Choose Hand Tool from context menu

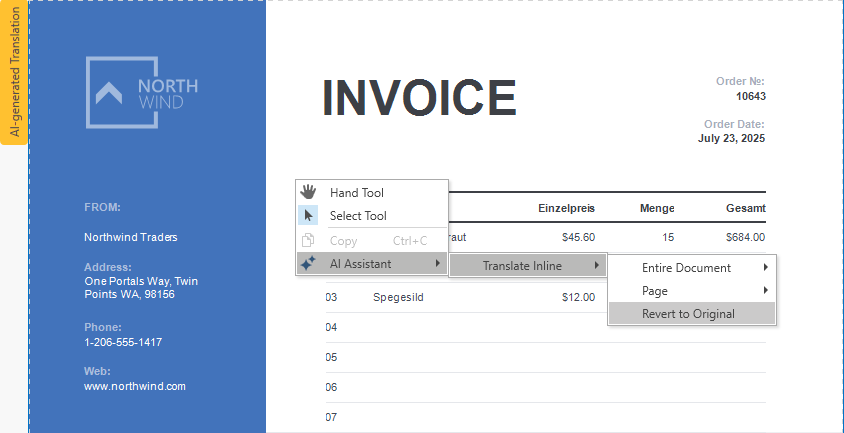point(372,192)
